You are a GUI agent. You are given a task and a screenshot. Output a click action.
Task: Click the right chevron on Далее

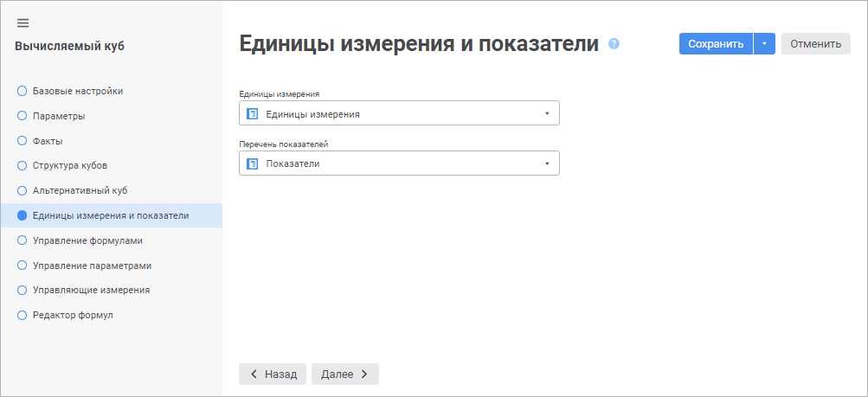[x=364, y=375]
